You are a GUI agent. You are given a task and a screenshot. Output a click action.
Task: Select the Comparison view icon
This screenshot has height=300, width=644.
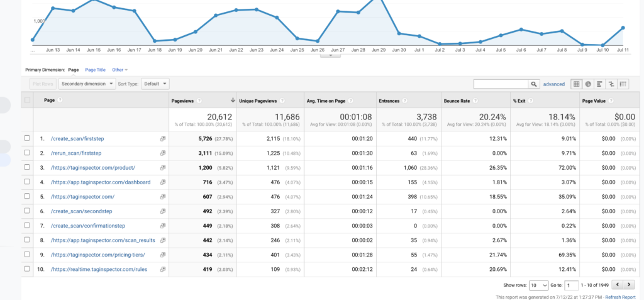point(611,84)
